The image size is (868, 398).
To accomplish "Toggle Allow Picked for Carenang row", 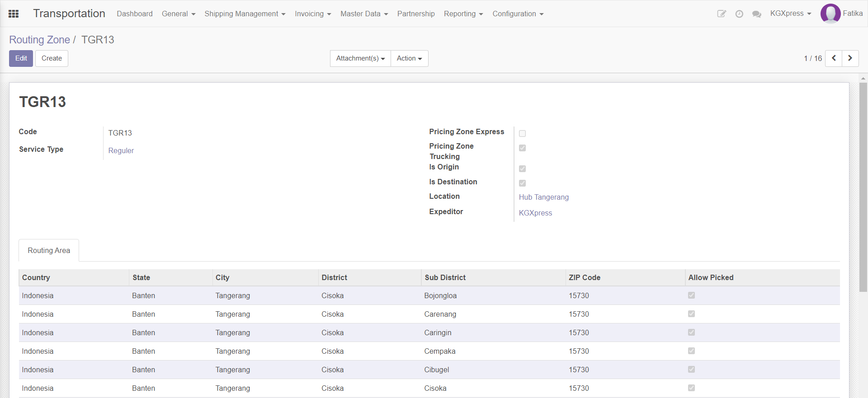I will pos(691,314).
